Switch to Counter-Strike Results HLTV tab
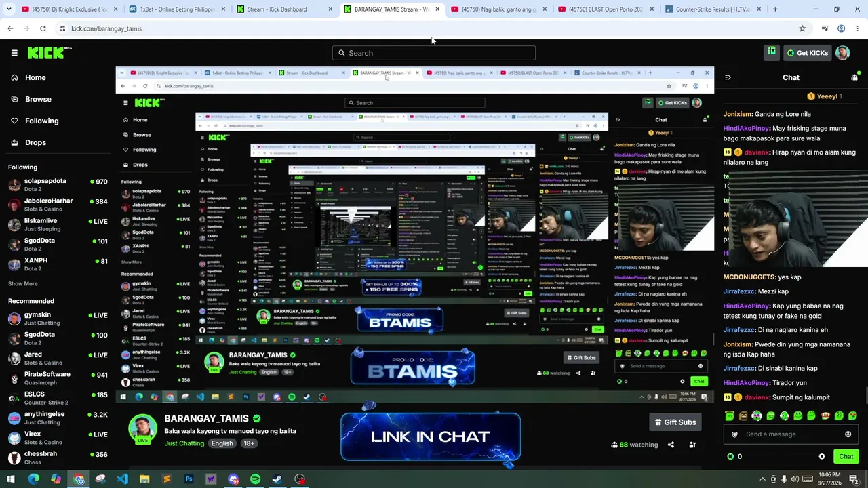Viewport: 868px width, 488px height. pyautogui.click(x=713, y=9)
